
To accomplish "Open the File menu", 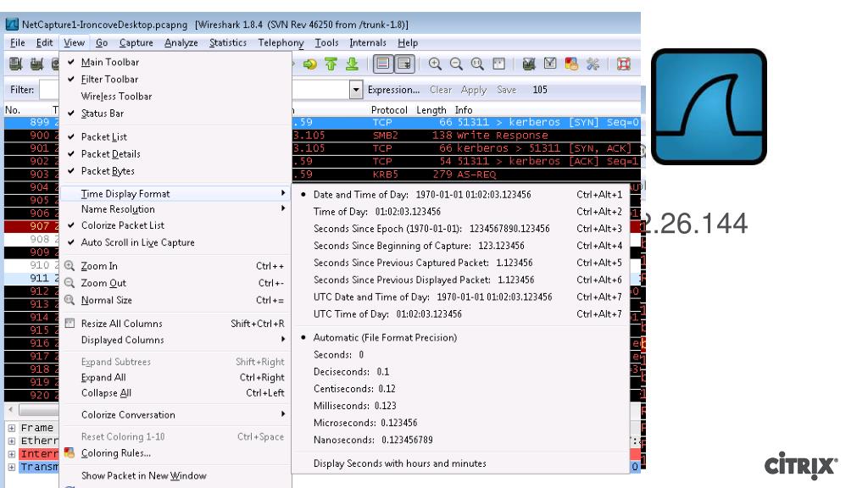I will pos(17,42).
